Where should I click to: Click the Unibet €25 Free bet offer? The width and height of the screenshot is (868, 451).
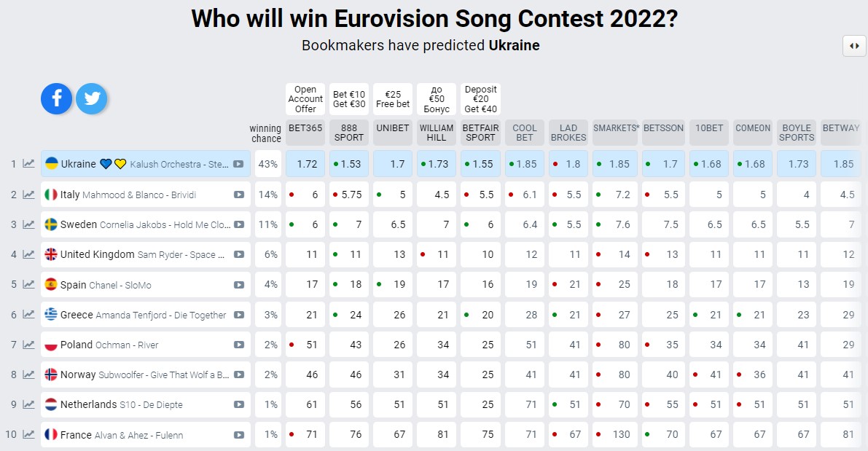393,99
